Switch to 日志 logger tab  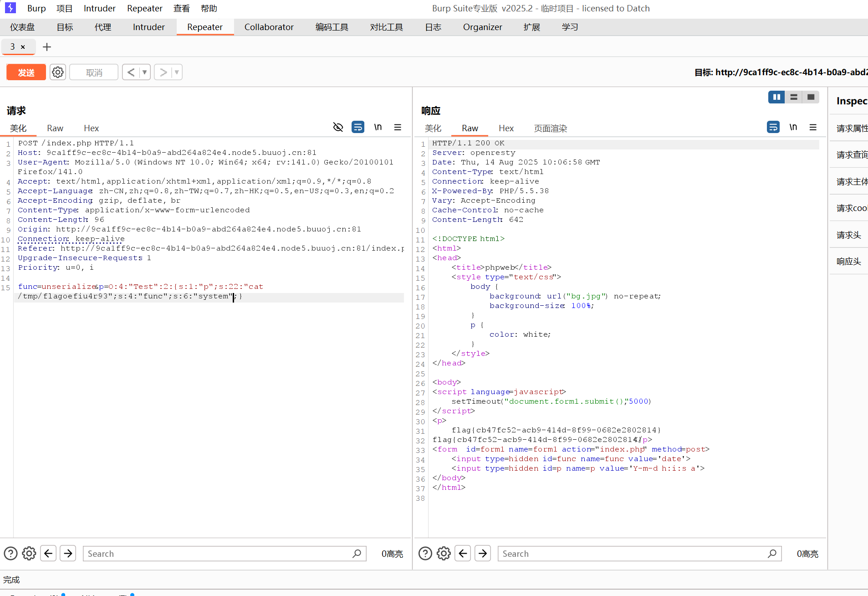(433, 27)
